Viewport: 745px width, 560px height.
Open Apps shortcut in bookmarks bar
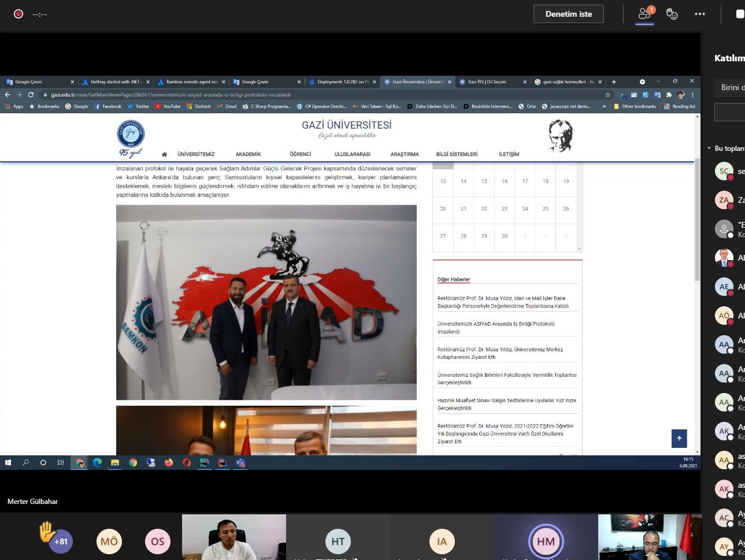(x=14, y=106)
